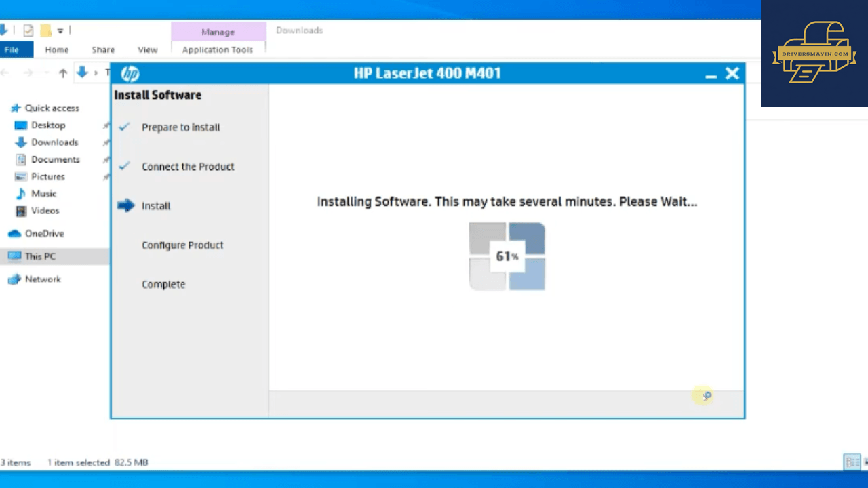Click the "Configure Product" step text

click(182, 245)
